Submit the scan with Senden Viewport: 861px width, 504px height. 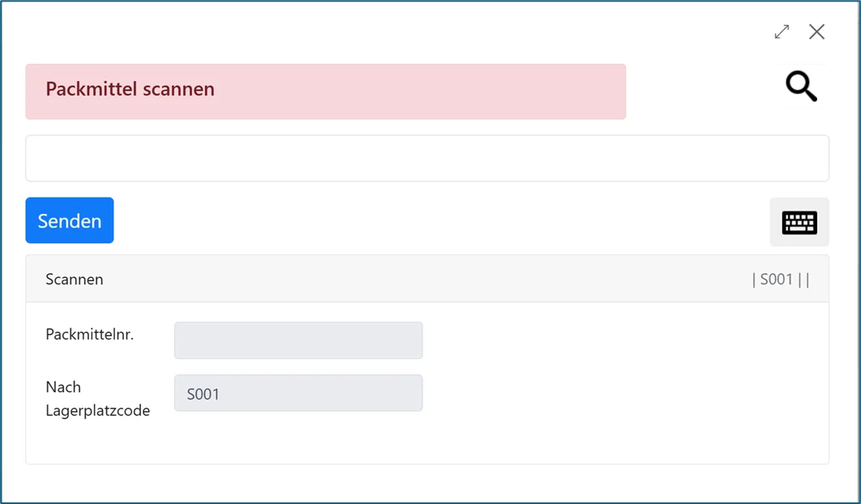(70, 220)
